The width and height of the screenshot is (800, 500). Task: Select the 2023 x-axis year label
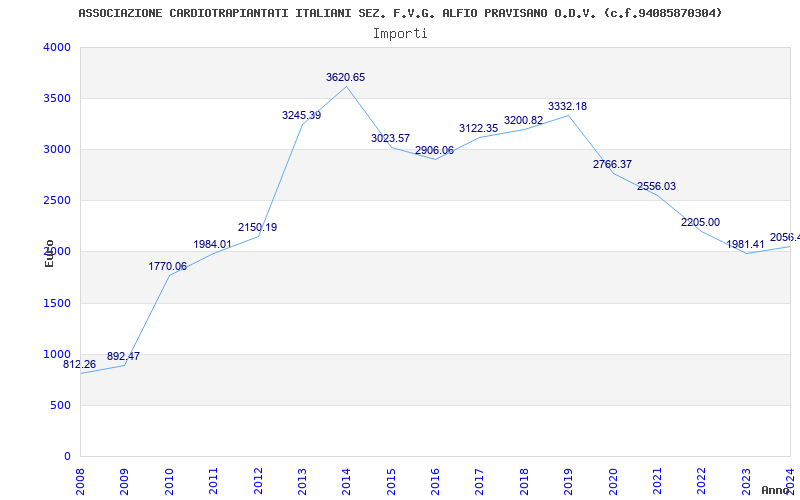(x=746, y=481)
